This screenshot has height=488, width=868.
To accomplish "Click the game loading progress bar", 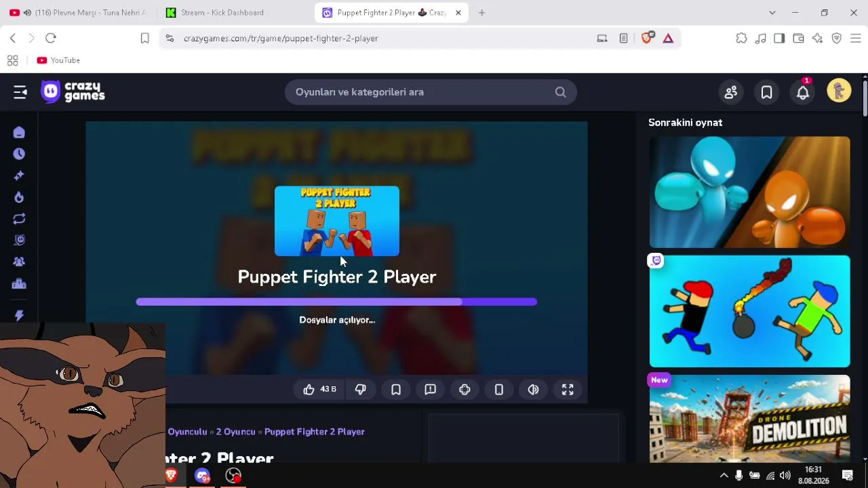I will (336, 302).
